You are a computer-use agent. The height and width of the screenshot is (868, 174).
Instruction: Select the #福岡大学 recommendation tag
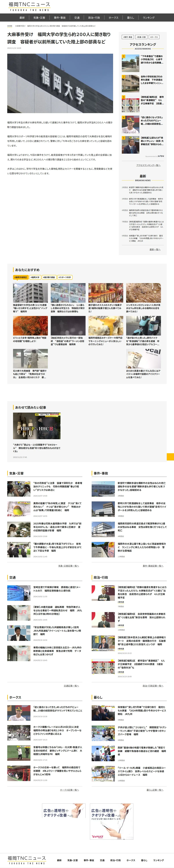pos(35,277)
